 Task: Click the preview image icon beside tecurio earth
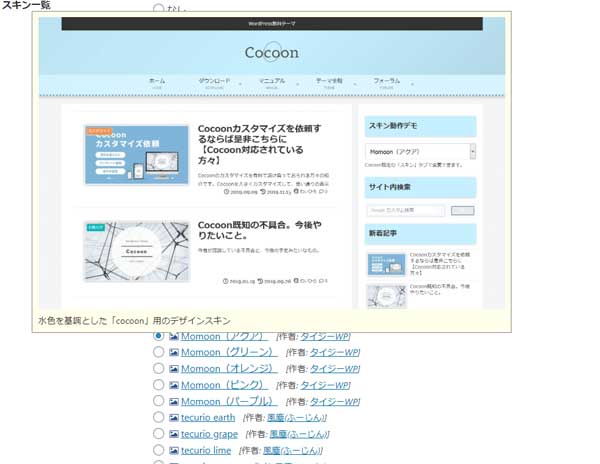pos(174,417)
